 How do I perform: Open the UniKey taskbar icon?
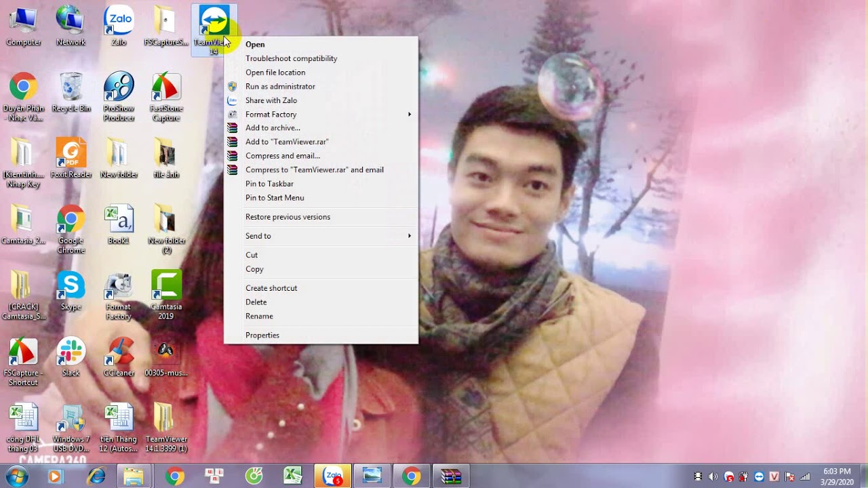214,476
